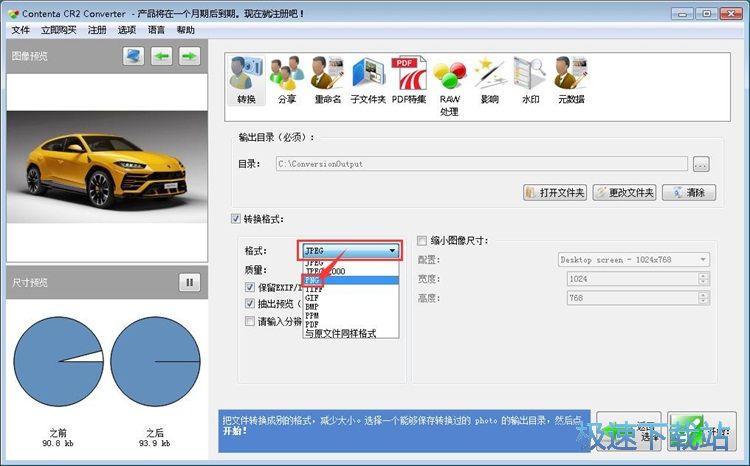
Task: Open the PDF特集 tool
Action: tap(408, 80)
